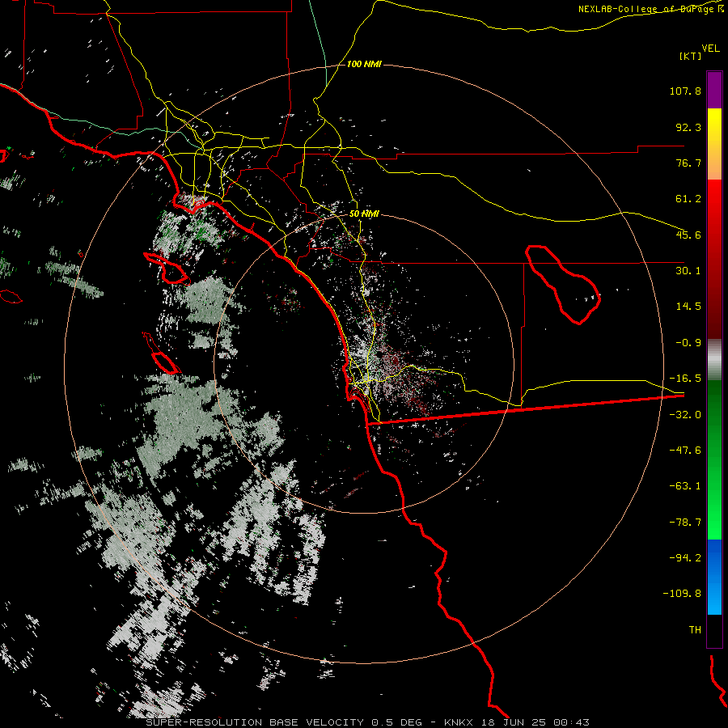Pick the red segment of color bar

point(714,259)
